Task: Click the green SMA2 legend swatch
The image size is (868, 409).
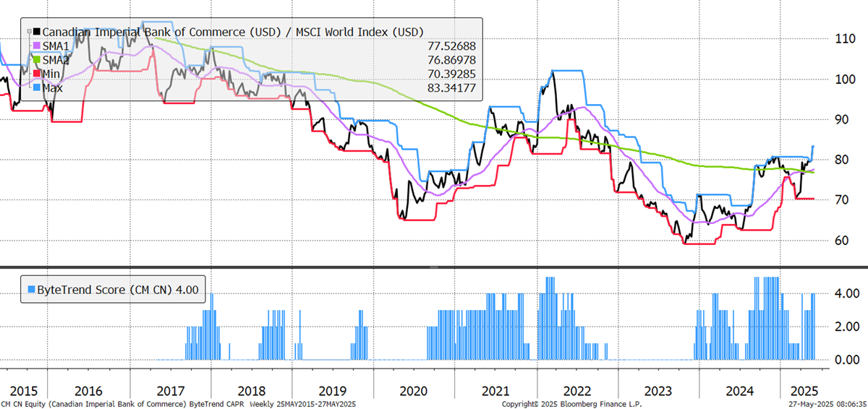Action: coord(36,60)
